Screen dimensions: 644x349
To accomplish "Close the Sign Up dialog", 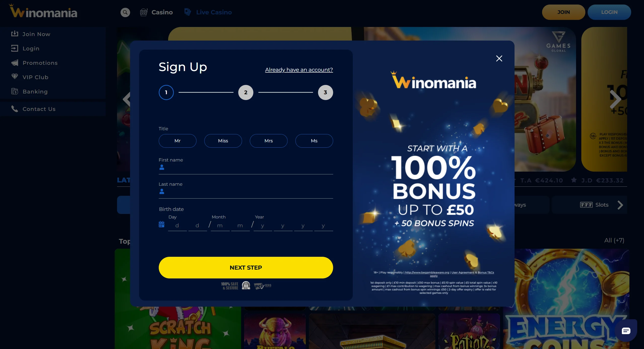I will (x=499, y=58).
